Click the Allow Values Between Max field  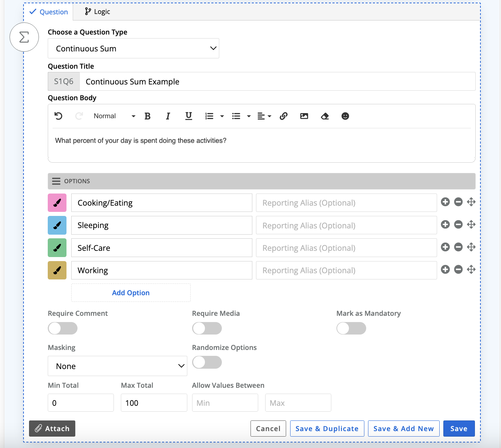pos(298,403)
